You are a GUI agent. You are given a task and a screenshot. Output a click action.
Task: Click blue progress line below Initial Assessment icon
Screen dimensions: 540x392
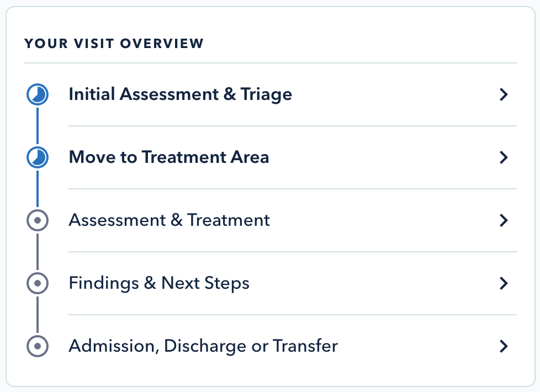click(38, 126)
